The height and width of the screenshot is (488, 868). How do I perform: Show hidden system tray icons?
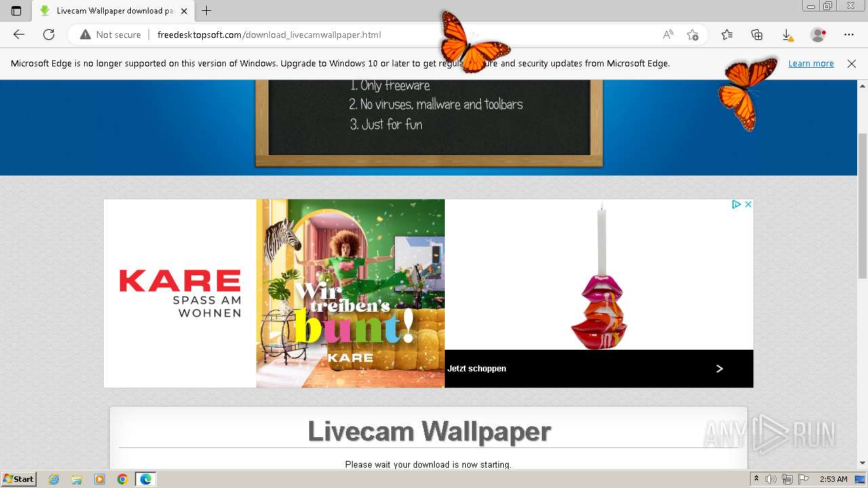click(x=757, y=479)
